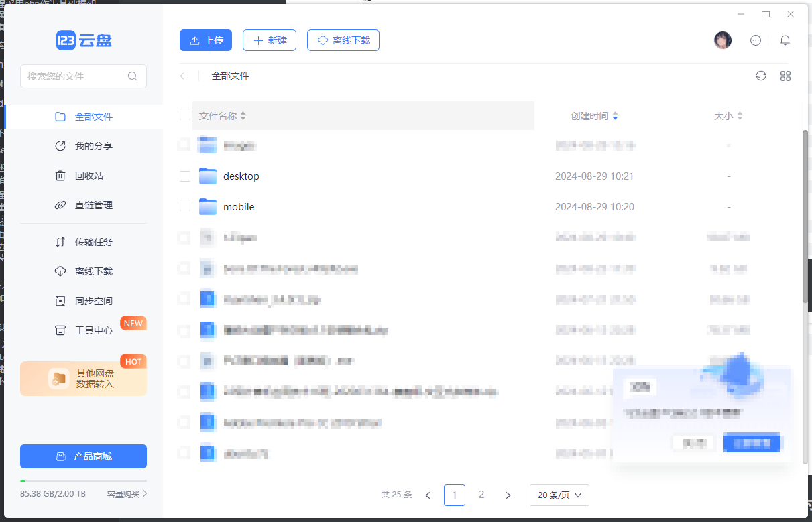Select 直链管理 in the sidebar

86,204
